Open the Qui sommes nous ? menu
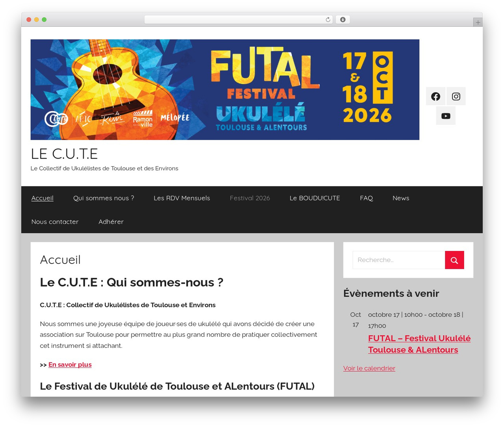The image size is (504, 427). coord(104,198)
